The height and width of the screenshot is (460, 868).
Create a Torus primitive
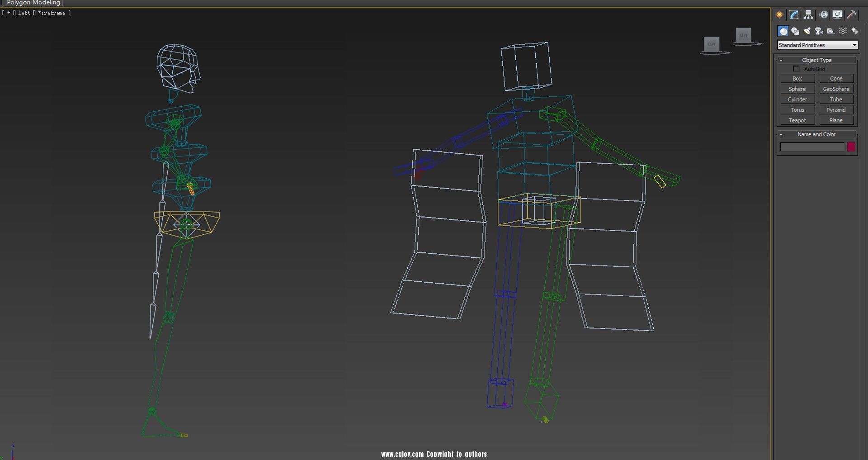797,110
